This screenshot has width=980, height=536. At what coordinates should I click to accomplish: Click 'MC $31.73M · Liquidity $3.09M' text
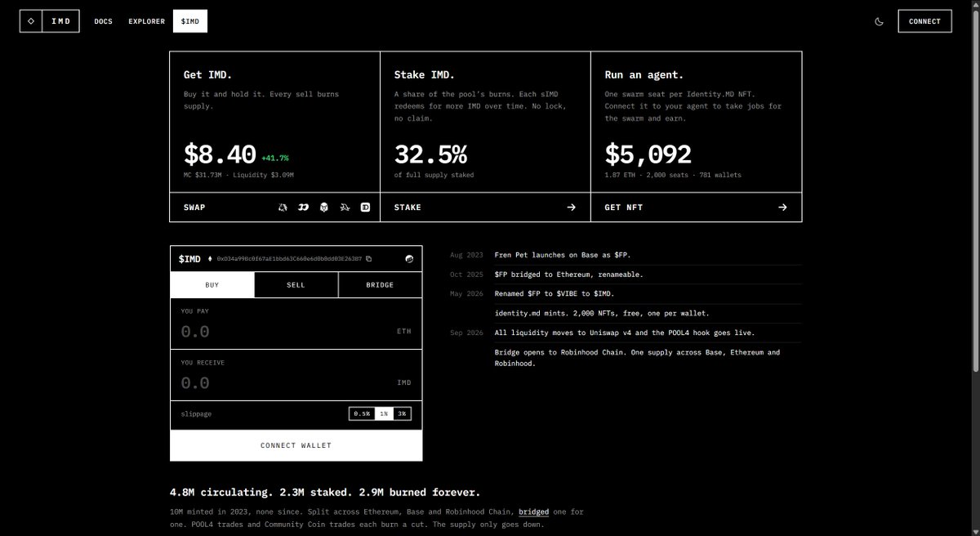click(x=238, y=175)
